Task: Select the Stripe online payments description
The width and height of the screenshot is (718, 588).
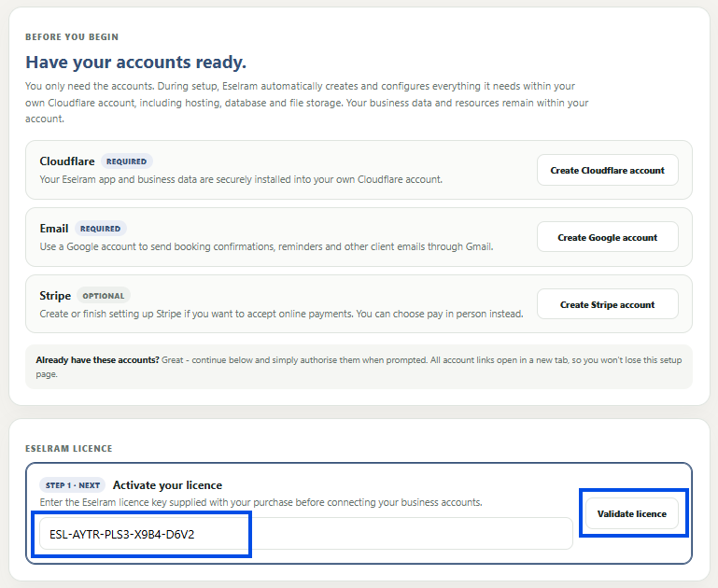Action: pos(281,314)
